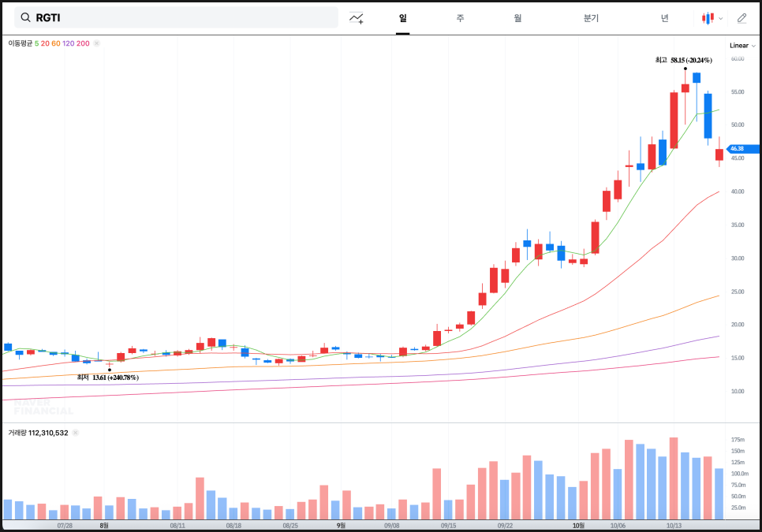This screenshot has width=762, height=532.
Task: Switch to the 주 (weekly) tab
Action: (460, 17)
